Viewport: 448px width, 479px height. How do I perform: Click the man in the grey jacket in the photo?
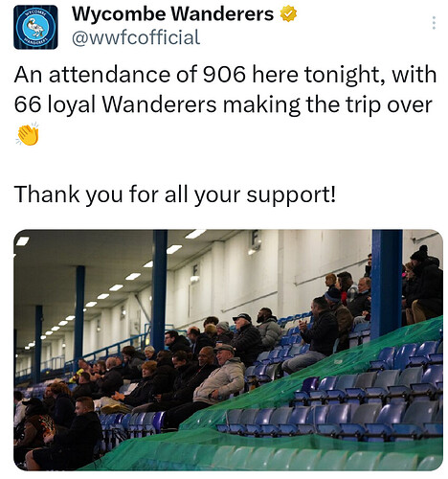tap(220, 374)
